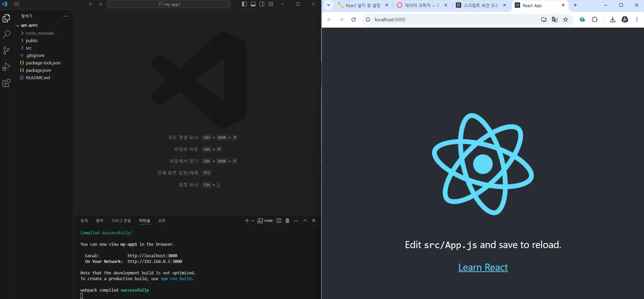Translate this page icon
644x299 pixels.
[555, 20]
